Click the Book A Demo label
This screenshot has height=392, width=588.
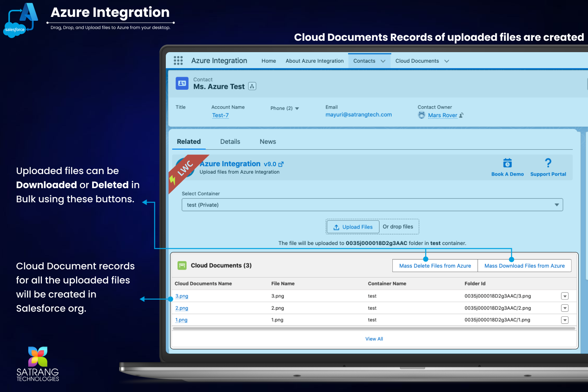click(x=507, y=174)
